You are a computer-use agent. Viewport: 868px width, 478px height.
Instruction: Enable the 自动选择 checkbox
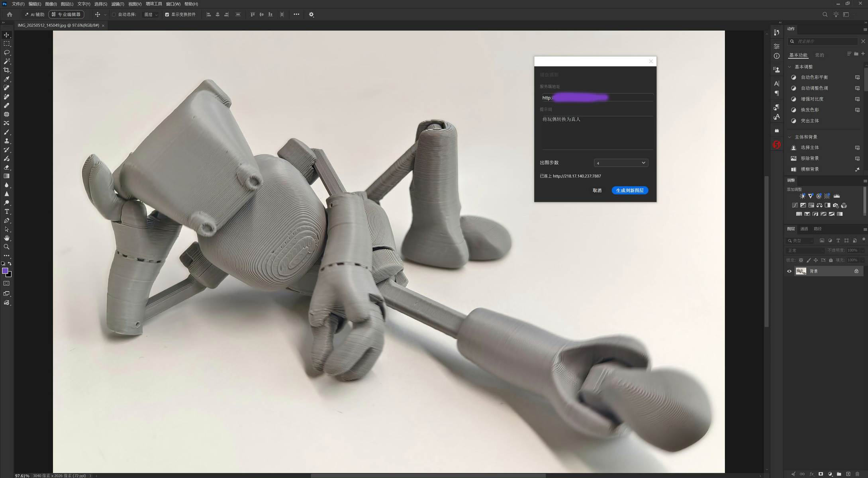coord(114,14)
